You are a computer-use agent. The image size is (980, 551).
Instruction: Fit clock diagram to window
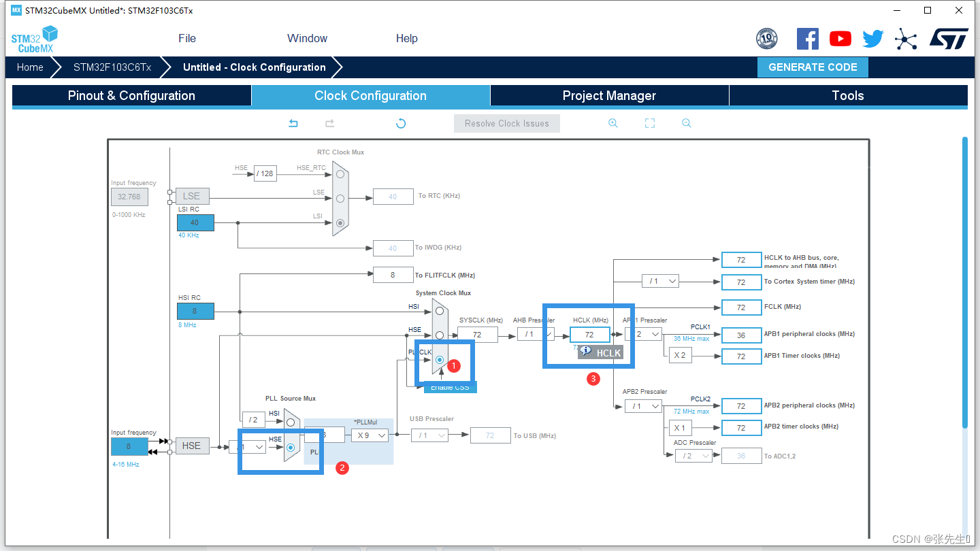[650, 123]
